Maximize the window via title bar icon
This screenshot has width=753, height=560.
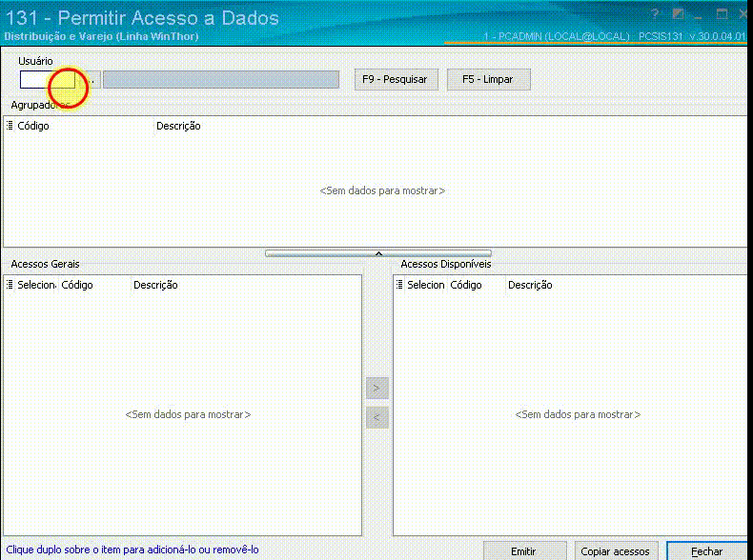722,14
